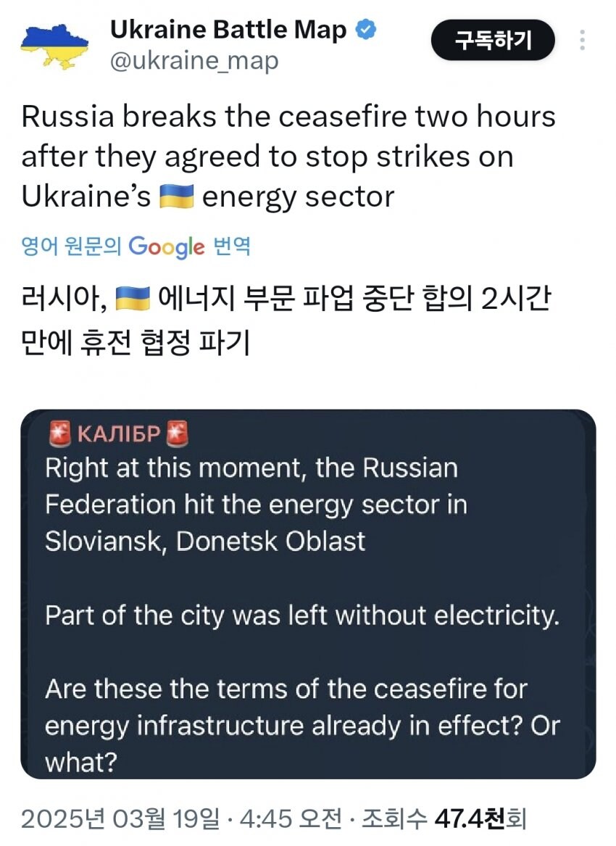This screenshot has height=846, width=616.
Task: Open the 영어 원문의 Google 번역 translation link
Action: 138,248
